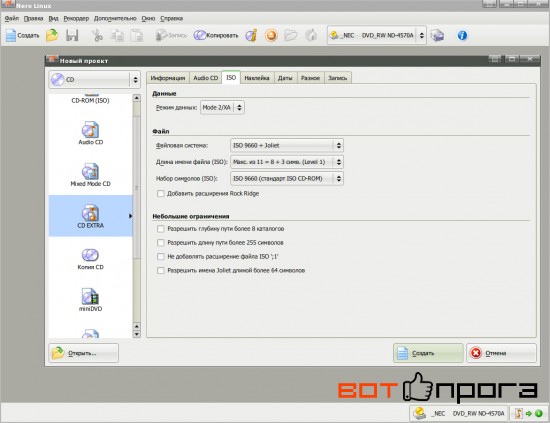The image size is (550, 423).
Task: Click the black arrow beside CD EXTRA
Action: 130,216
